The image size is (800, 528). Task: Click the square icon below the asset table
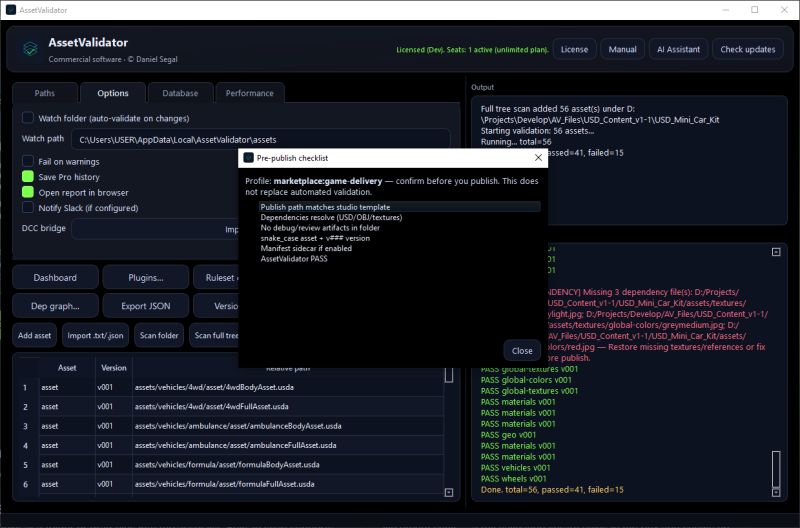click(449, 492)
